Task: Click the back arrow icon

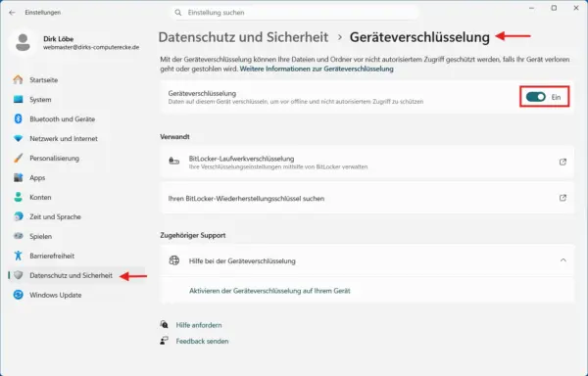Action: 12,13
